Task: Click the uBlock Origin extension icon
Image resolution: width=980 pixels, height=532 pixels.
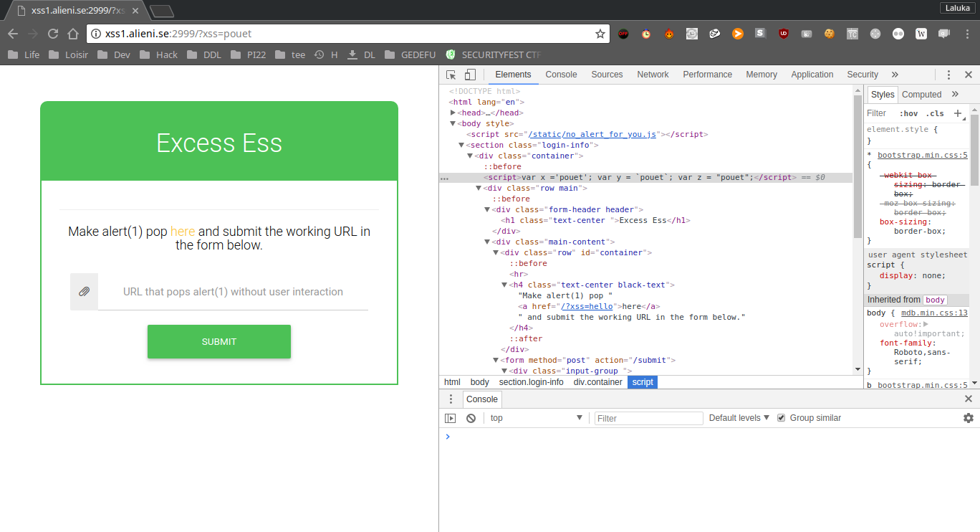Action: pyautogui.click(x=784, y=34)
